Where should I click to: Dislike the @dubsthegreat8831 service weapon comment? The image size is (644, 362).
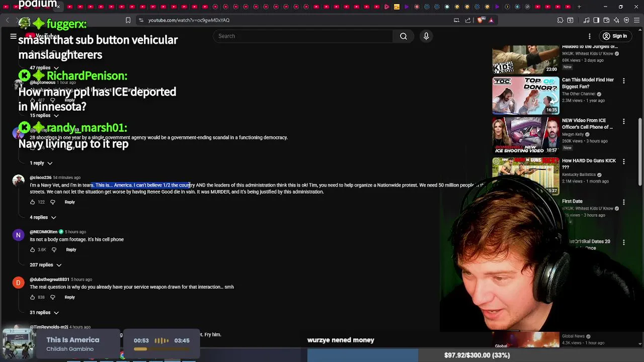pyautogui.click(x=52, y=297)
